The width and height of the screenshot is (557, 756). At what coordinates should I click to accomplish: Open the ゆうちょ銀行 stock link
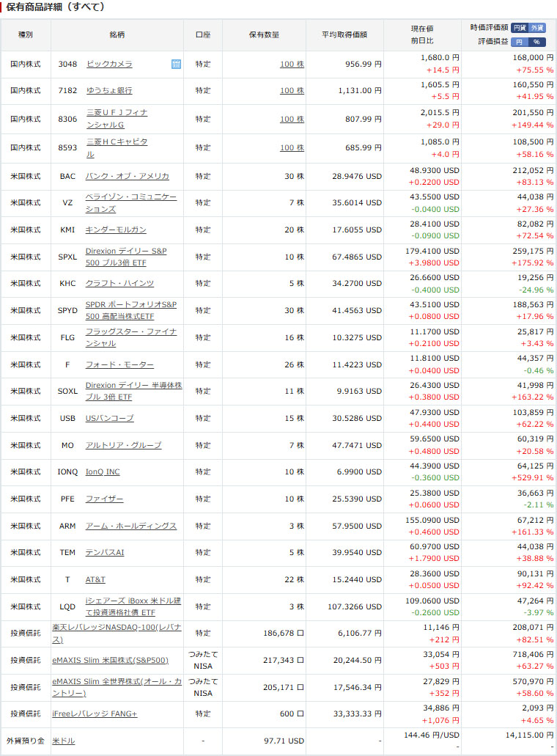point(109,91)
